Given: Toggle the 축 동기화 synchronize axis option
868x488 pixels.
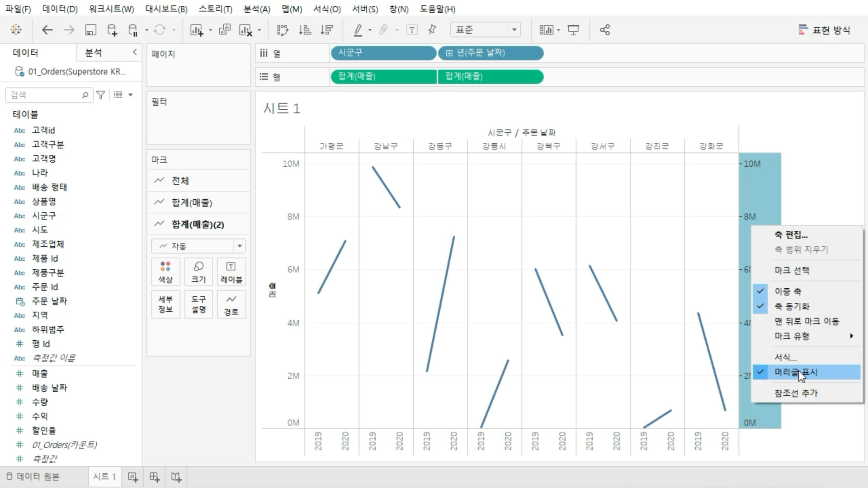Looking at the screenshot, I should (792, 306).
